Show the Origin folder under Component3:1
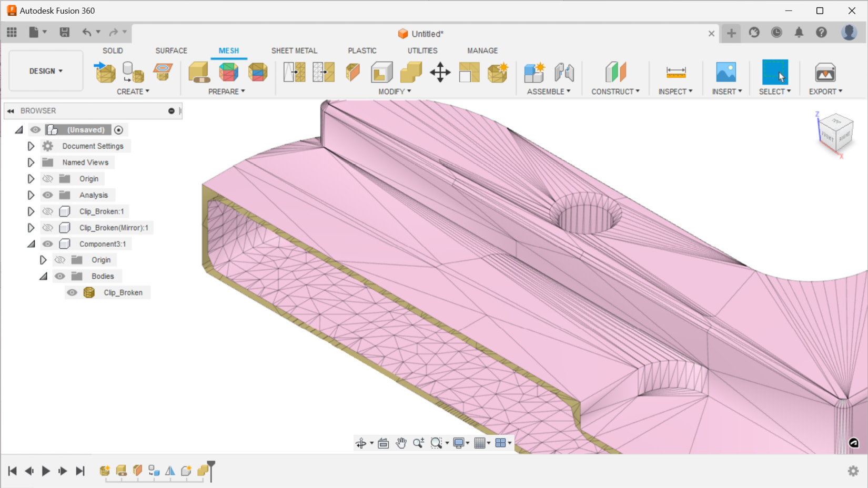 60,260
